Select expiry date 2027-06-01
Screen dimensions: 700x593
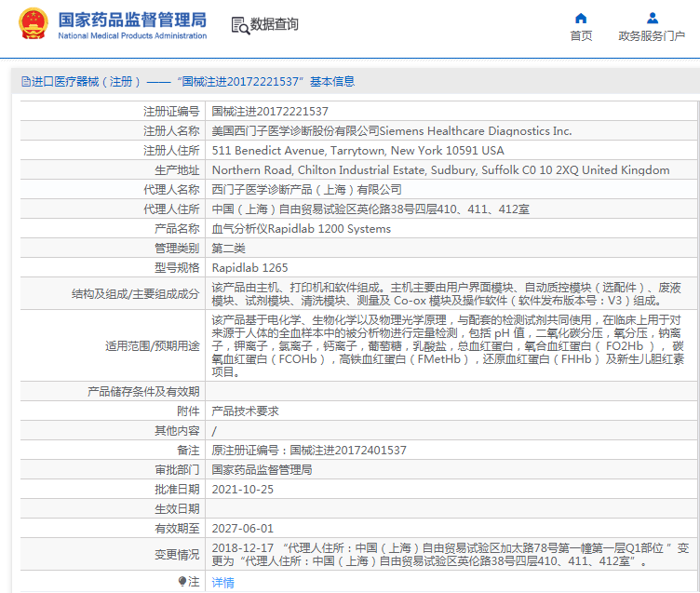242,529
